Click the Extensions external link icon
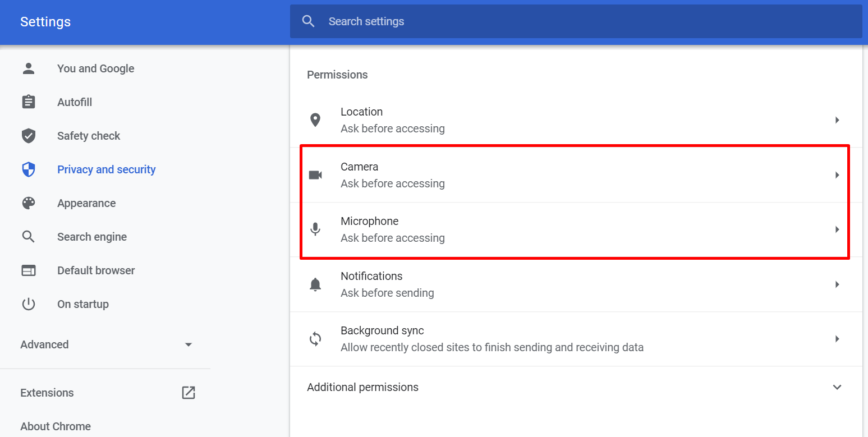Viewport: 868px width, 437px height. pos(189,393)
